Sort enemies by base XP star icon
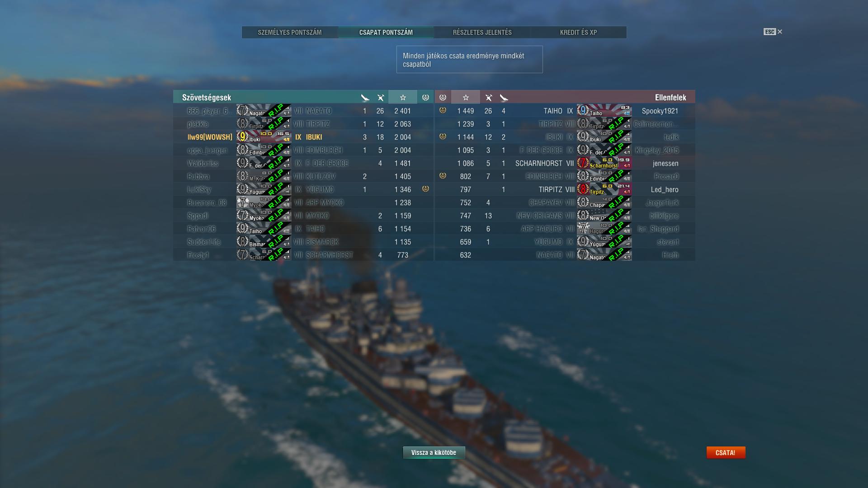The height and width of the screenshot is (488, 868). coord(466,97)
